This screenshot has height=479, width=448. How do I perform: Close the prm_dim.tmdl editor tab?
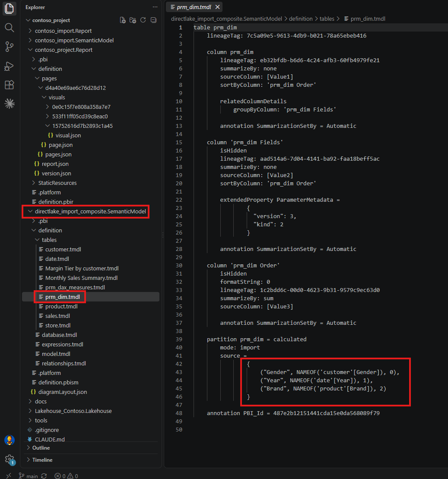217,7
